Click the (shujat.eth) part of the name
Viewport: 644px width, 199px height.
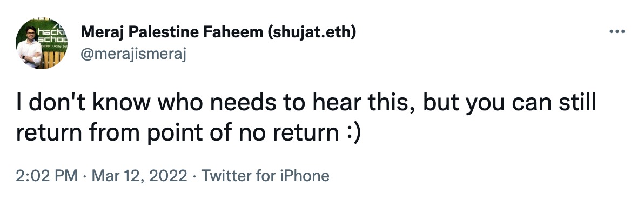coord(312,32)
